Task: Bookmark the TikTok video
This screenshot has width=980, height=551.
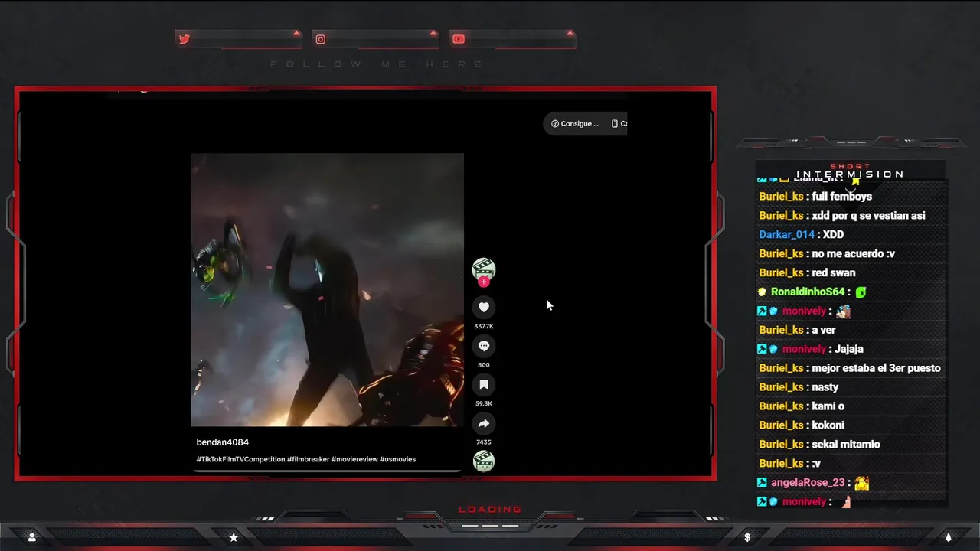Action: (x=484, y=385)
